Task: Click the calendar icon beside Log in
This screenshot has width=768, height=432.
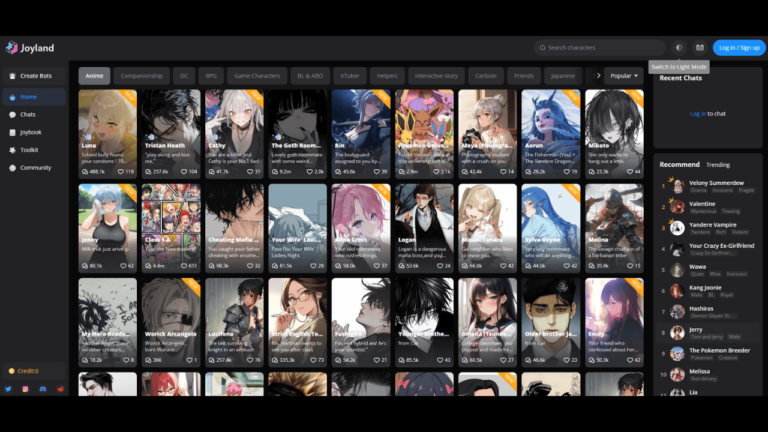Action: coord(700,47)
